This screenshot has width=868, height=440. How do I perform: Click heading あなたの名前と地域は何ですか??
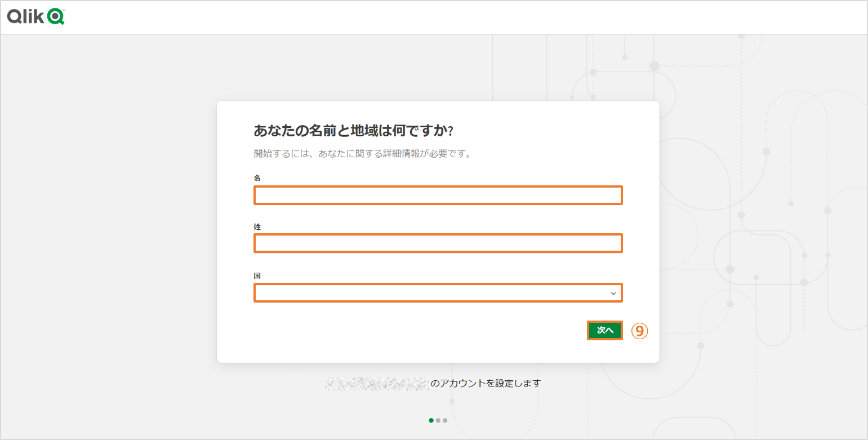point(354,131)
